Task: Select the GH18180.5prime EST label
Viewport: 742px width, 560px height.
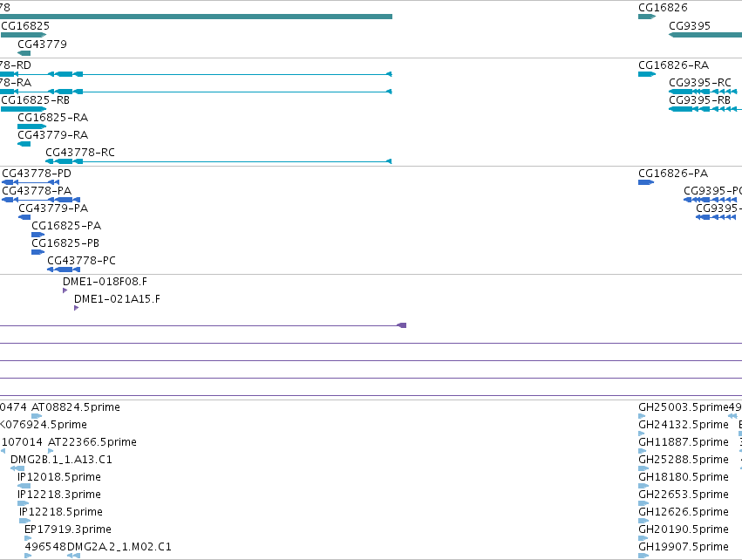Action: (684, 476)
